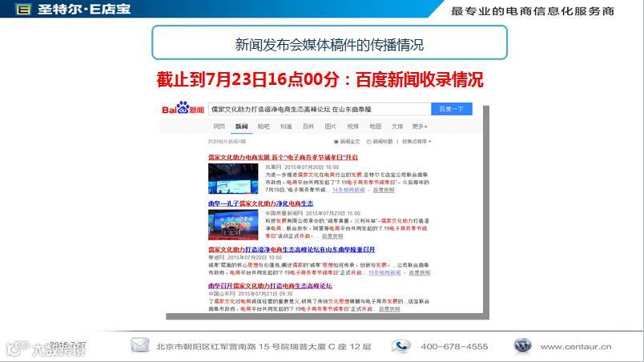Screen dimensions: 644x362
Task: Go to the 文库 tab
Action: click(397, 127)
